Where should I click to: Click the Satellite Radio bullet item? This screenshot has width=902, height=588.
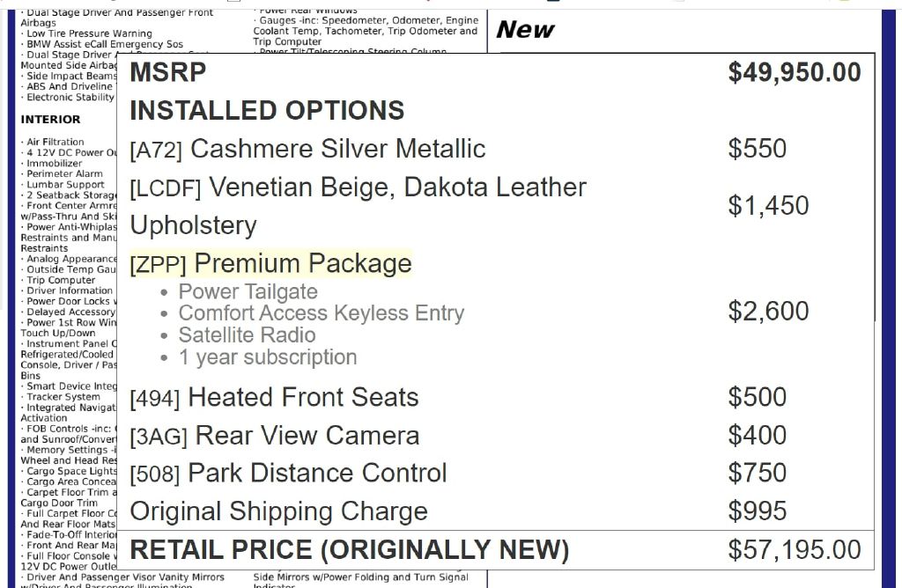[x=247, y=335]
